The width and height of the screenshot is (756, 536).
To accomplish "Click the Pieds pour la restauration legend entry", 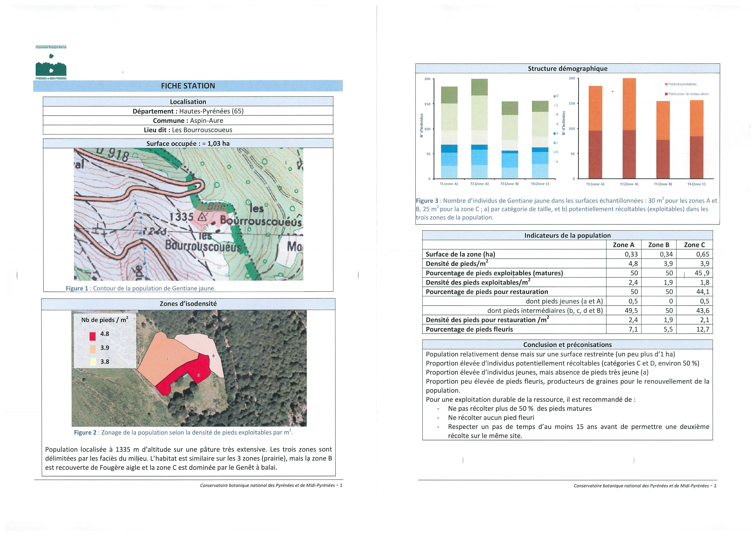I will coord(687,94).
